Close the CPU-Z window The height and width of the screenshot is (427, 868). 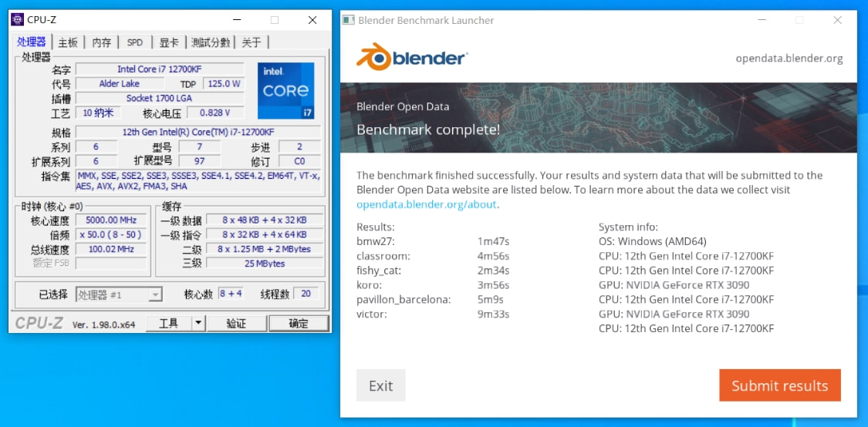tap(312, 21)
